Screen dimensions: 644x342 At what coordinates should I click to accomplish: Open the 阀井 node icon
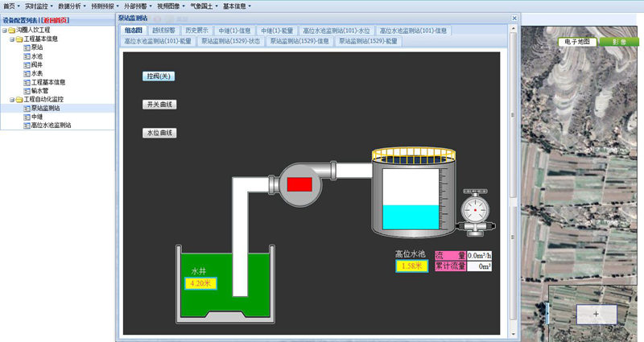pos(27,64)
